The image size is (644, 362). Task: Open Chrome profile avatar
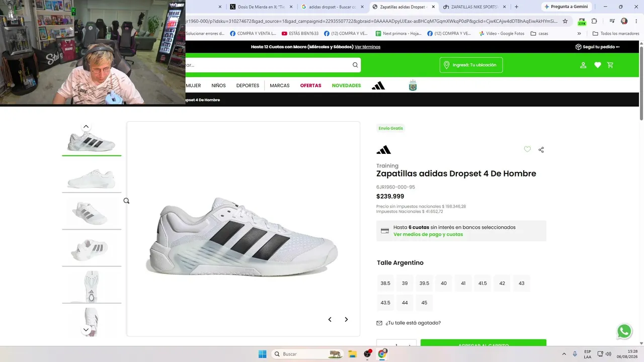[x=624, y=21]
